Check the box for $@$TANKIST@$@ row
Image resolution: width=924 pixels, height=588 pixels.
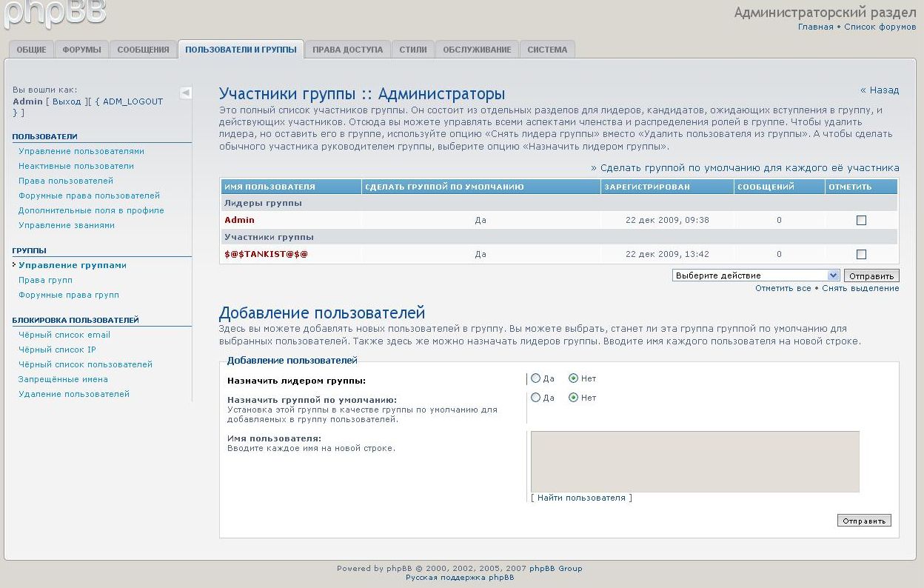pos(861,254)
